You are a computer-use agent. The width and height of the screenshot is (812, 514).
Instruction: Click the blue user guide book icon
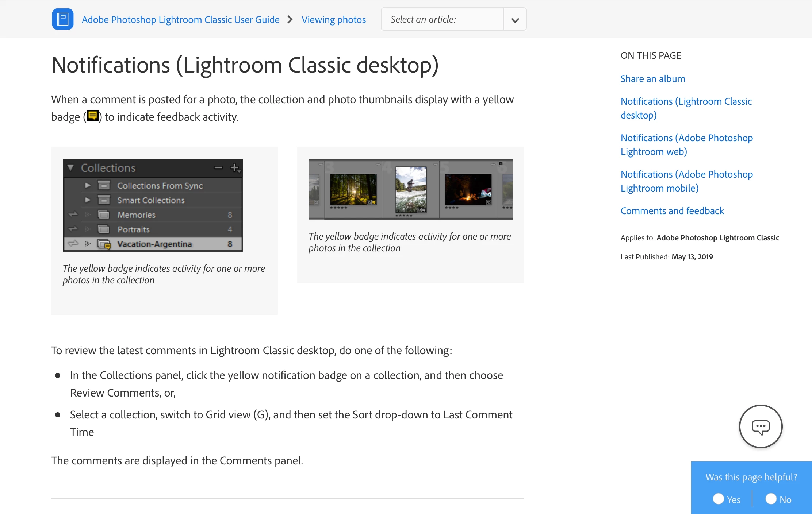[x=62, y=19]
